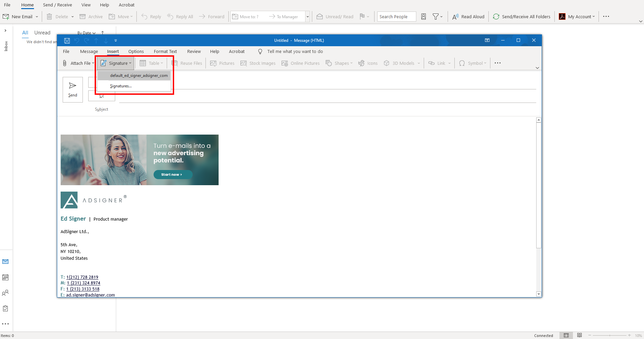Open the Address Book icon

(424, 17)
